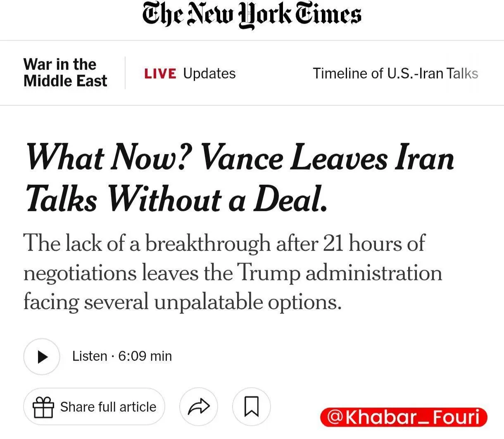
Task: Click "Deal." at the headline's end
Action: pyautogui.click(x=290, y=200)
